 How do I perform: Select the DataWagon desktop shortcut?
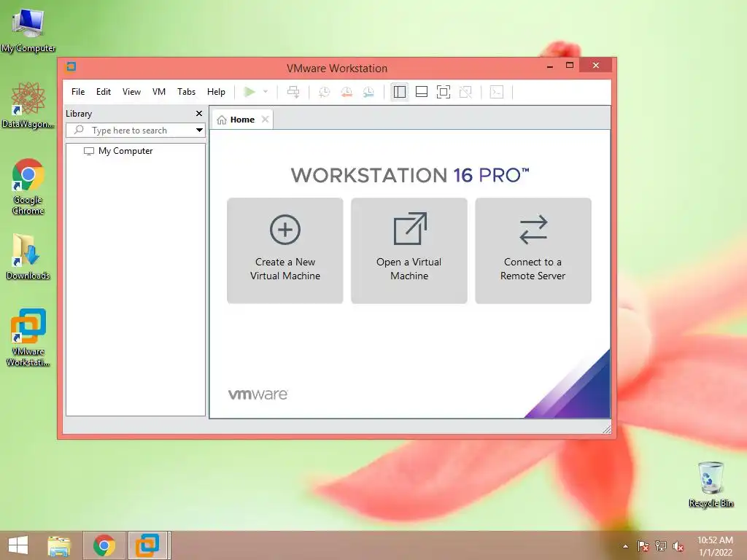tap(28, 105)
